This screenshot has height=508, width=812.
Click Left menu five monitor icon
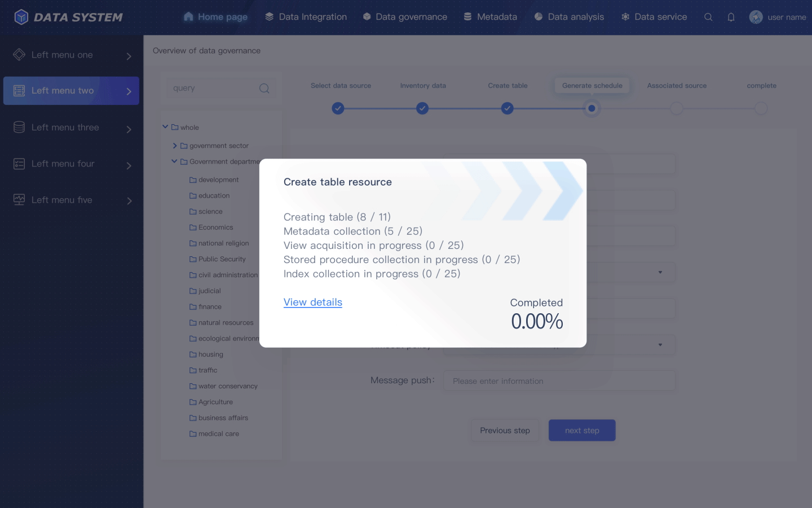(19, 200)
